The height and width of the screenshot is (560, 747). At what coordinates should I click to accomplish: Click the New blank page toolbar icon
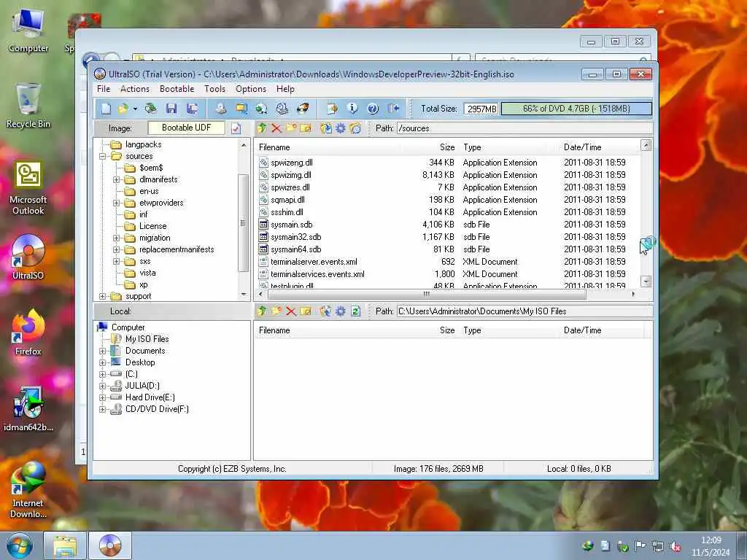pos(106,109)
